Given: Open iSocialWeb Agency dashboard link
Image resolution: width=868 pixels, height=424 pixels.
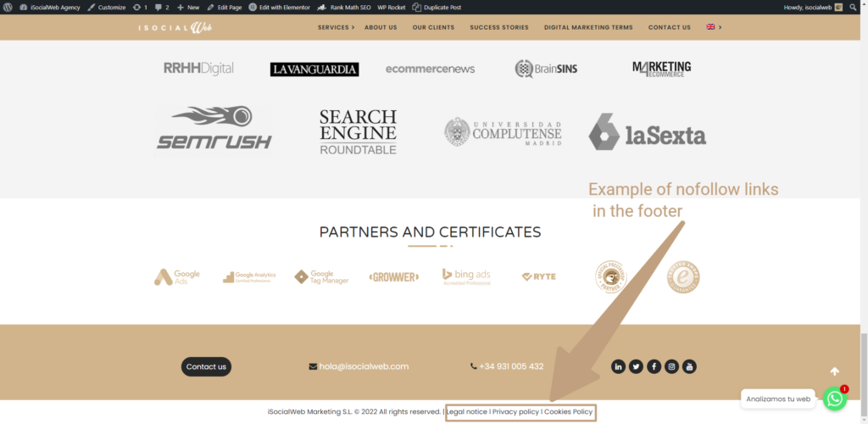Looking at the screenshot, I should pyautogui.click(x=50, y=7).
